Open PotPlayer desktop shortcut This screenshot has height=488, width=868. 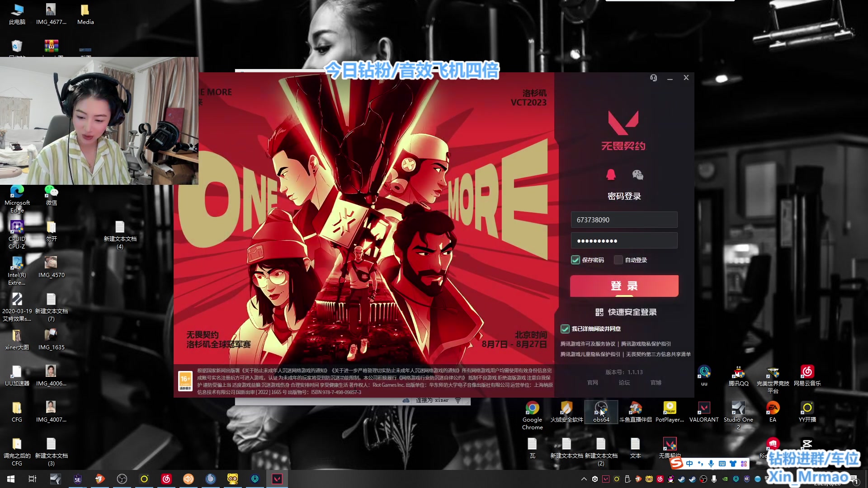(670, 411)
